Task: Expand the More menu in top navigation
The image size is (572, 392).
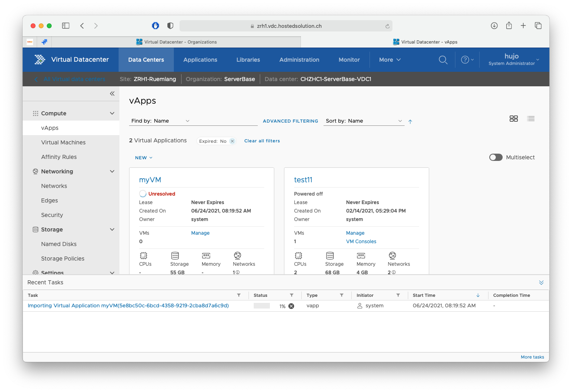Action: coord(390,60)
